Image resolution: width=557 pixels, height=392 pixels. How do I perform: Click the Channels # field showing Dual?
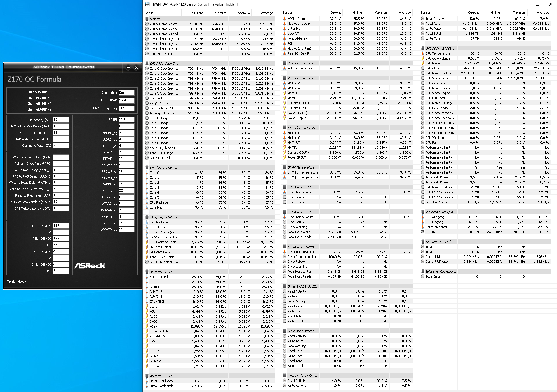(x=126, y=92)
